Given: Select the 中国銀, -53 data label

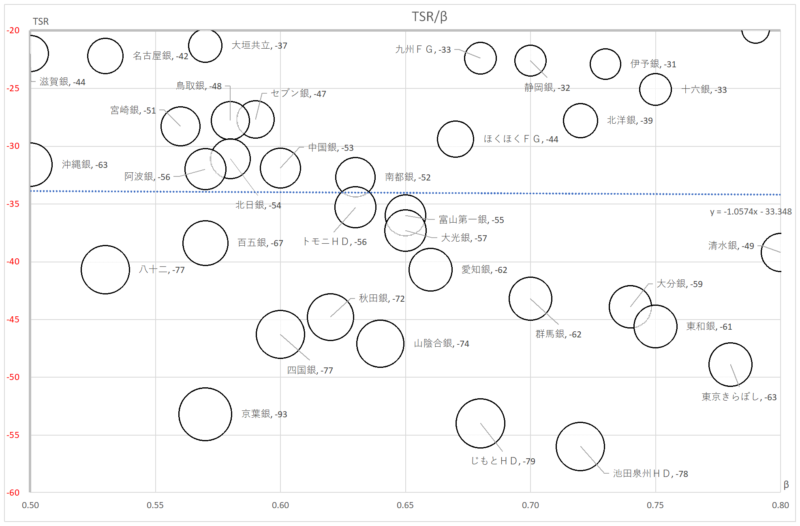Looking at the screenshot, I should pyautogui.click(x=331, y=147).
